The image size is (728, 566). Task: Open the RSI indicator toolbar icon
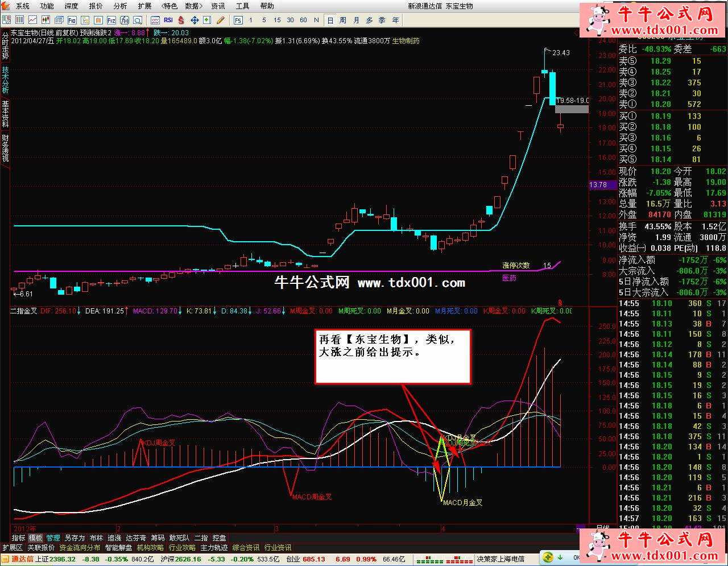pyautogui.click(x=168, y=20)
